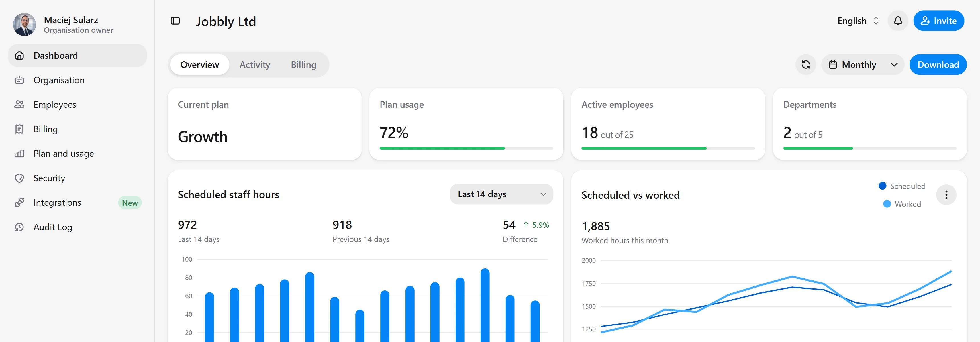Click the Invite button
Image resolution: width=980 pixels, height=342 pixels.
pos(938,21)
